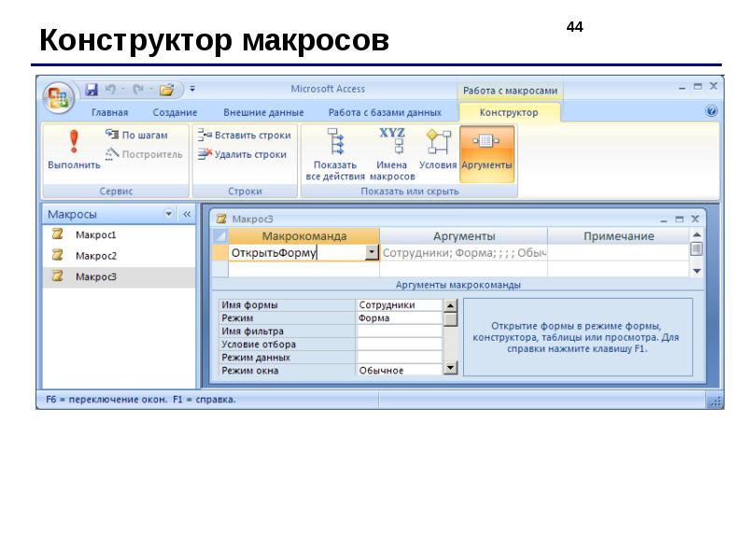Click the Имя фильтра value field
Screen dimensions: 747x560
pyautogui.click(x=400, y=331)
